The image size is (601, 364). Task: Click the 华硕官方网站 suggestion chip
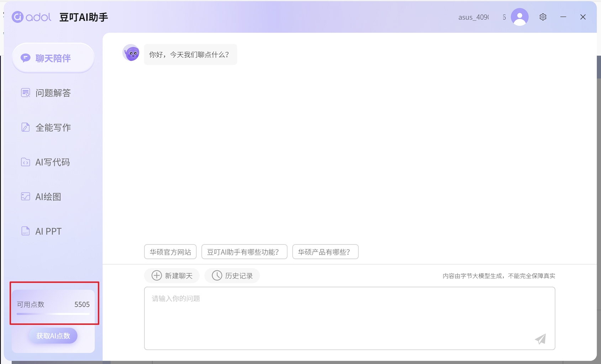(x=170, y=252)
